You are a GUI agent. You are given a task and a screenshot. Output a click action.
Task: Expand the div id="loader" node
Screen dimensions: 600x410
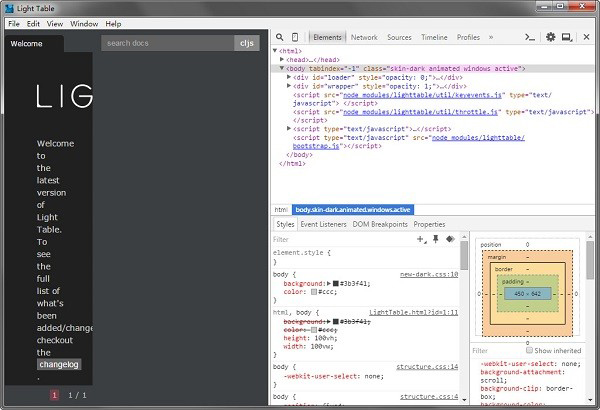pos(289,76)
